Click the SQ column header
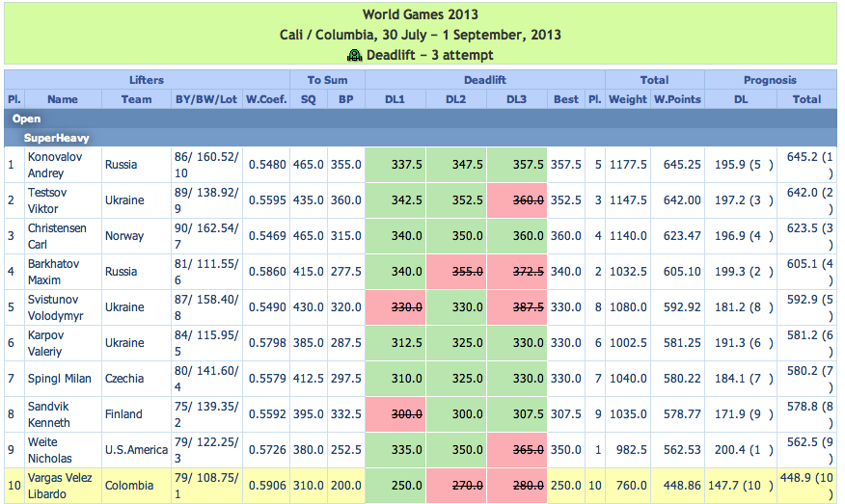Screen dimensions: 845x504 click(309, 99)
